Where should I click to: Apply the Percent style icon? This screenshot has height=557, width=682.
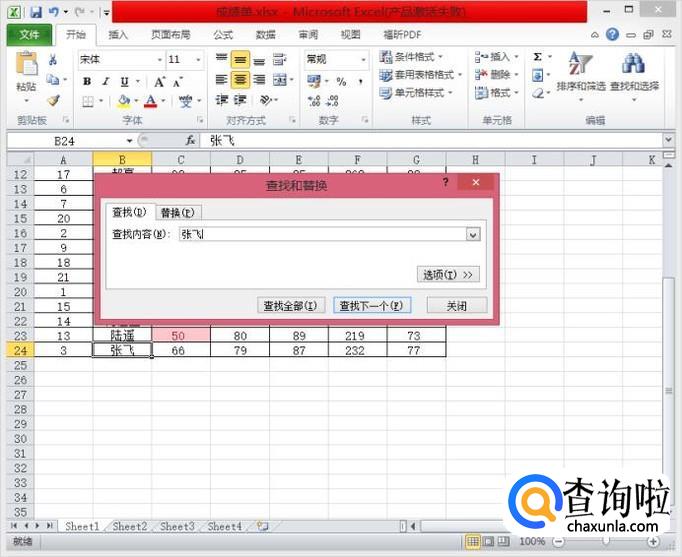(341, 81)
